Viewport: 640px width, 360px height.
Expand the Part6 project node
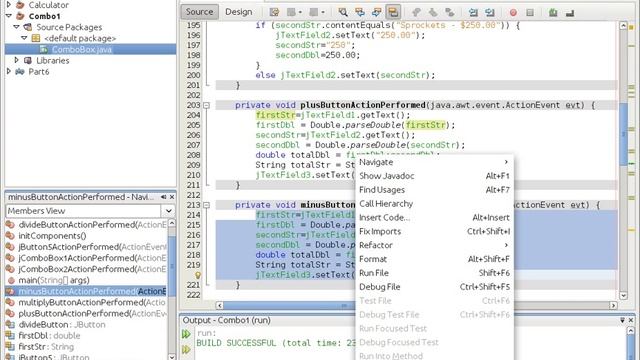point(9,71)
